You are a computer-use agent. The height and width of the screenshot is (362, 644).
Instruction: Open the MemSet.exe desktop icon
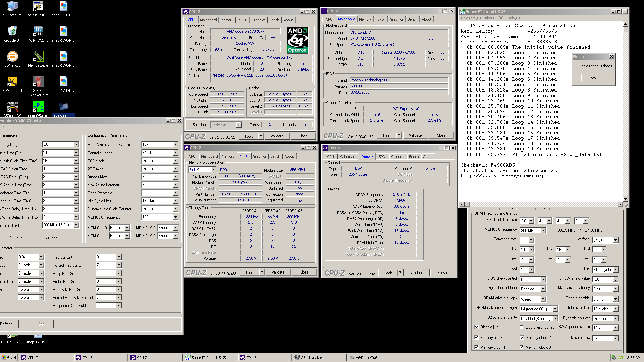coord(38,57)
